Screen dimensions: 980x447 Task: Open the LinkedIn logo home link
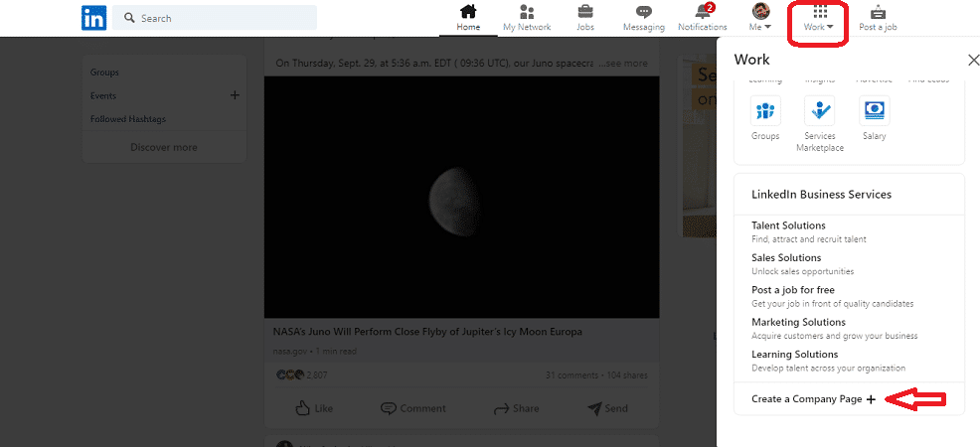point(93,18)
